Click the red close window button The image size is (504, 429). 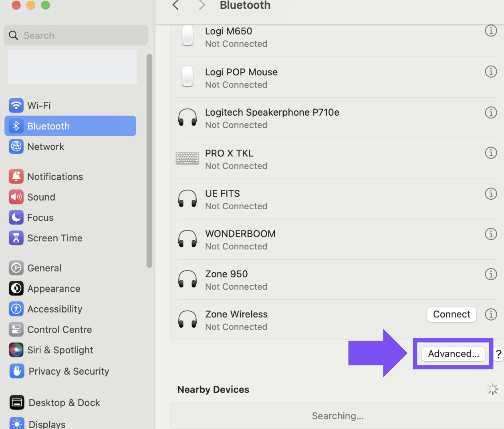16,5
